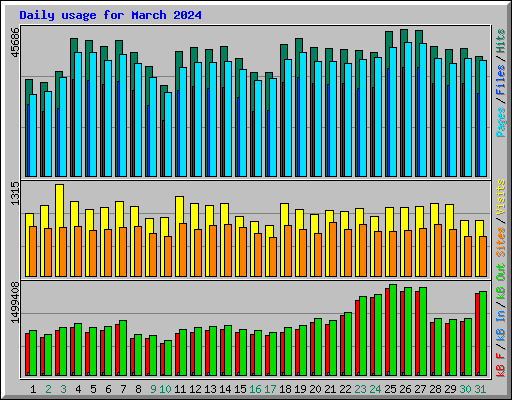
Task: Click day label 10 on the axis
Action: (x=165, y=389)
